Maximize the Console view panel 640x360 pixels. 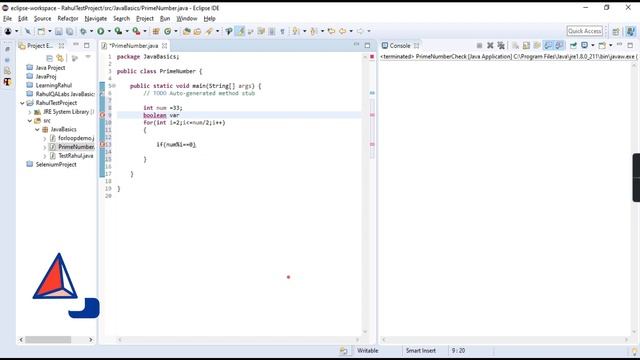630,45
